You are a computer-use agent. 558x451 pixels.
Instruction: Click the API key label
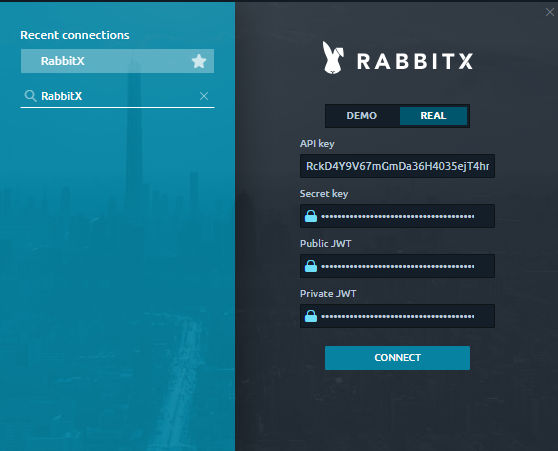tap(317, 143)
